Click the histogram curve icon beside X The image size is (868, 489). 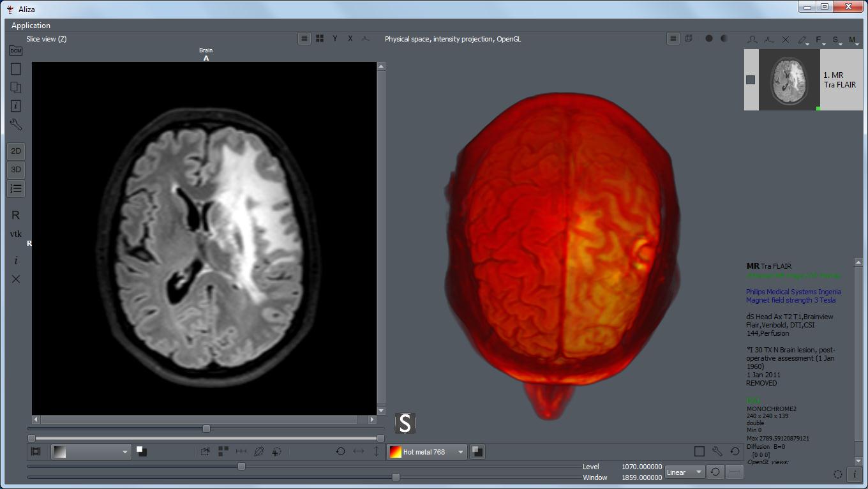click(366, 39)
